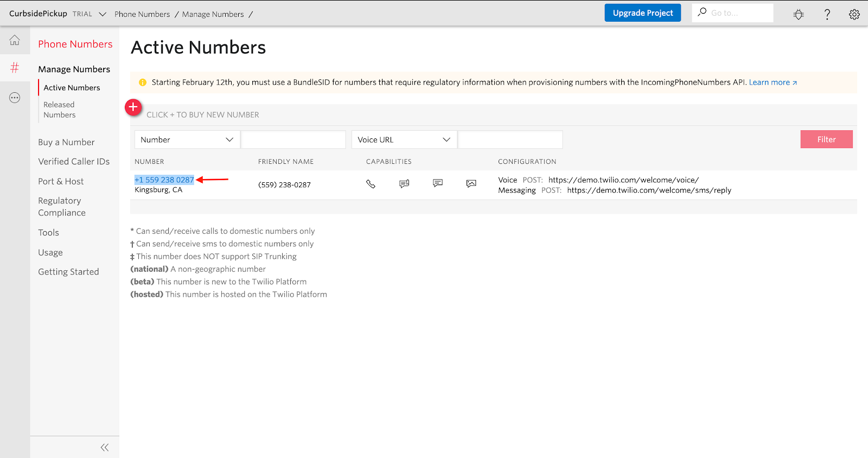Screen dimensions: 868x458
Task: Open Port & Host menu item
Action: [x=61, y=181]
